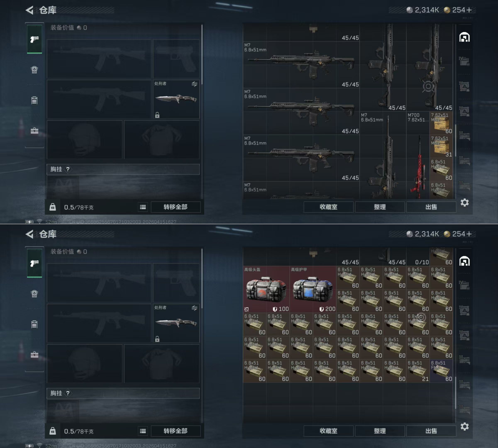Image resolution: width=498 pixels, height=448 pixels.
Task: Select the red M700 sniper rifle
Action: point(418,155)
